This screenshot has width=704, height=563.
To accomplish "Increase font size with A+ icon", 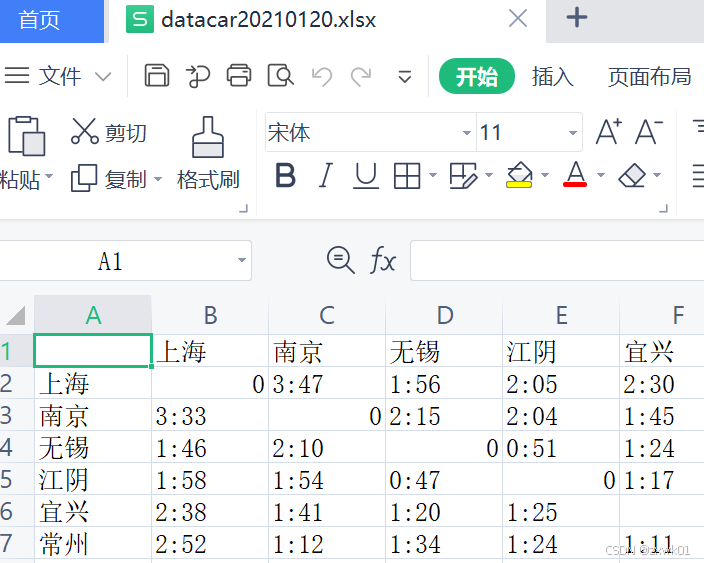I will [x=608, y=132].
